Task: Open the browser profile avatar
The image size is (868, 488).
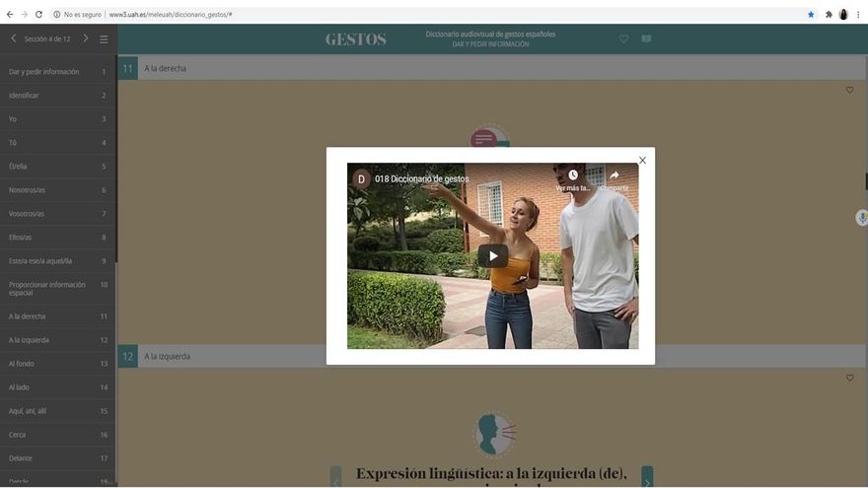Action: pyautogui.click(x=843, y=15)
